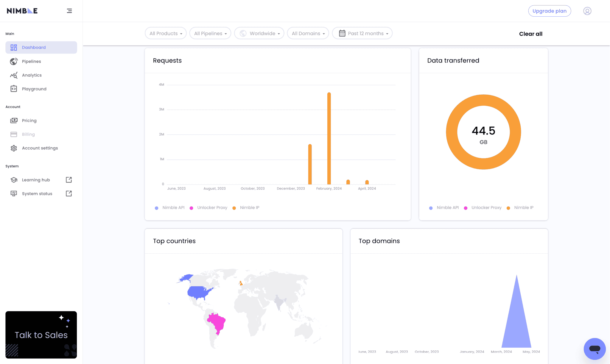
Task: Click the Pricing money icon
Action: [x=14, y=121]
